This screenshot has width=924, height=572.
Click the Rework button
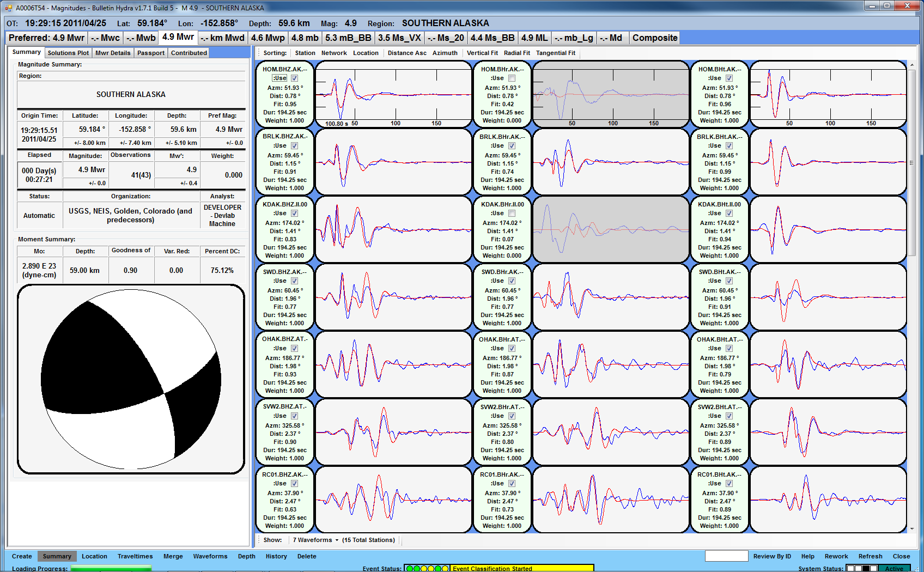836,556
